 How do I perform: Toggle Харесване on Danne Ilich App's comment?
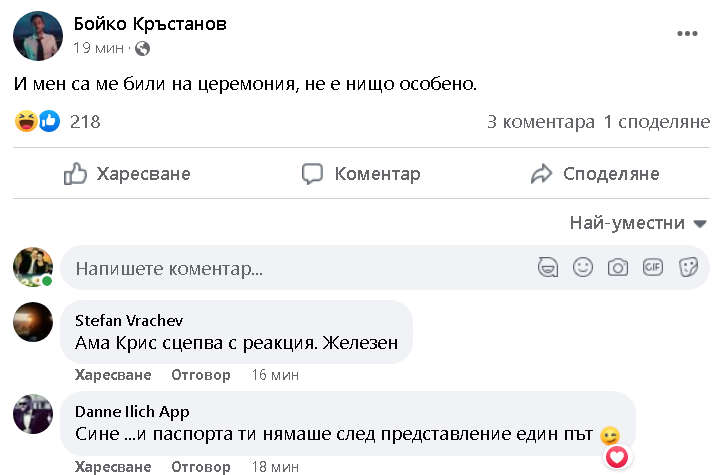(113, 466)
